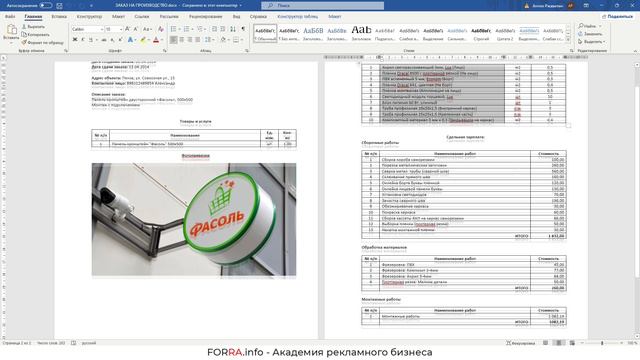Clear all formatting eraser icon
This screenshot has height=360, width=640.
[x=161, y=29]
